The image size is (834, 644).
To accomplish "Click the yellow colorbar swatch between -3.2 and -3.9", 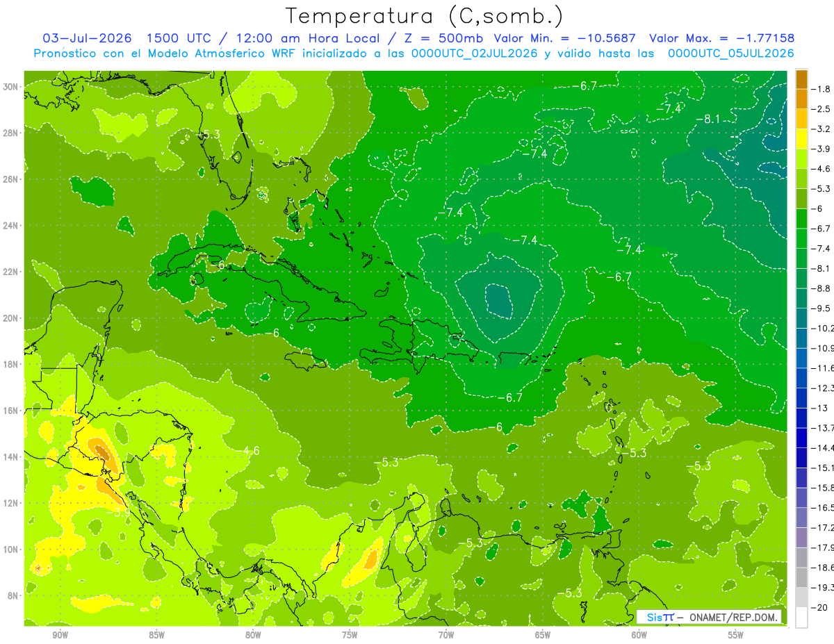I will tap(801, 139).
